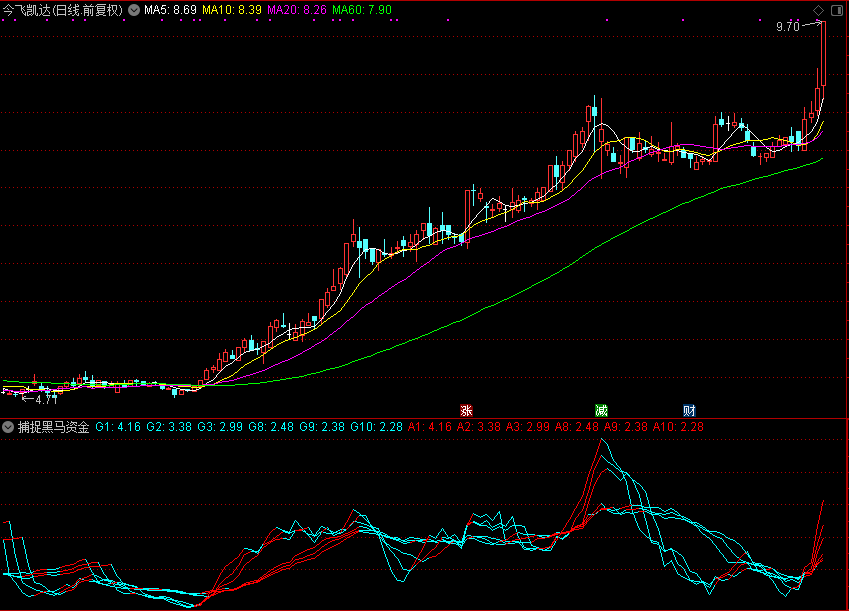Click the MA60: 7.90 label
This screenshot has width=849, height=611.
tap(362, 10)
